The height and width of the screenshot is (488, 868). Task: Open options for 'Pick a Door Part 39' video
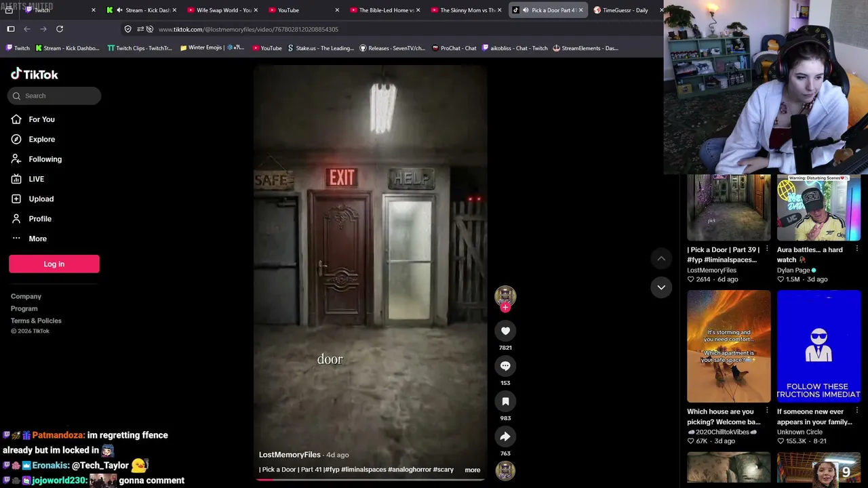(767, 249)
